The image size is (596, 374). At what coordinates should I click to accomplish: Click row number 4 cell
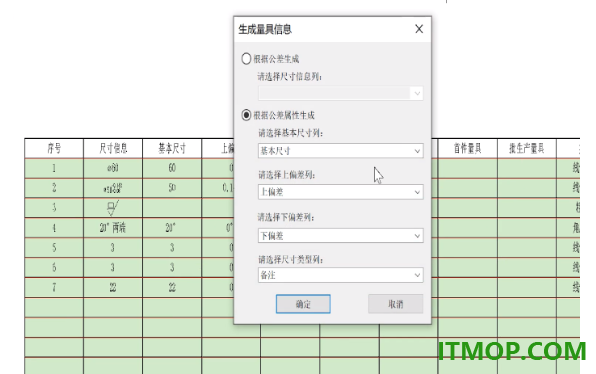[x=54, y=228]
